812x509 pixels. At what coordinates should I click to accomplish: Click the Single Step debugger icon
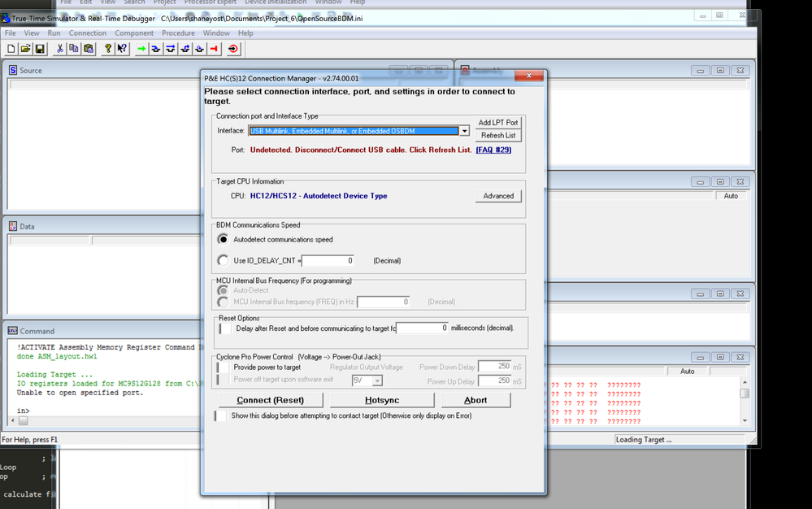tap(156, 49)
